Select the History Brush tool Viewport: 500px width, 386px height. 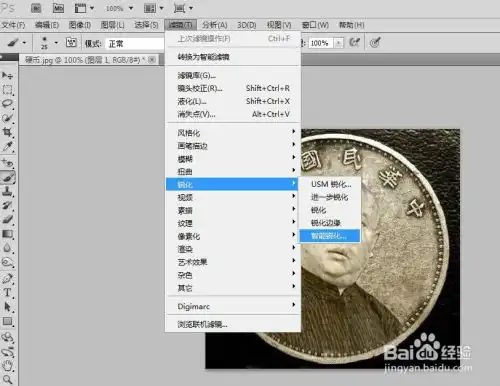7,205
